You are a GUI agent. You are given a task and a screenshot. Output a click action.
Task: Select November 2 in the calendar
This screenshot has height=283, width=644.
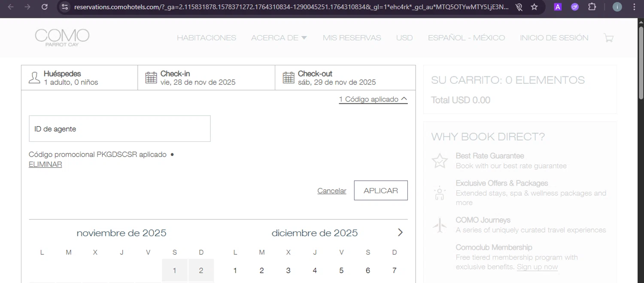(x=201, y=271)
